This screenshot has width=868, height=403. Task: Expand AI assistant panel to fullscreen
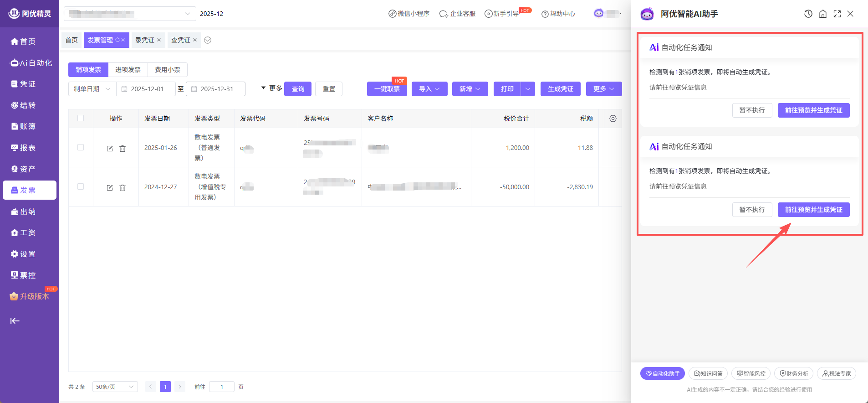837,14
